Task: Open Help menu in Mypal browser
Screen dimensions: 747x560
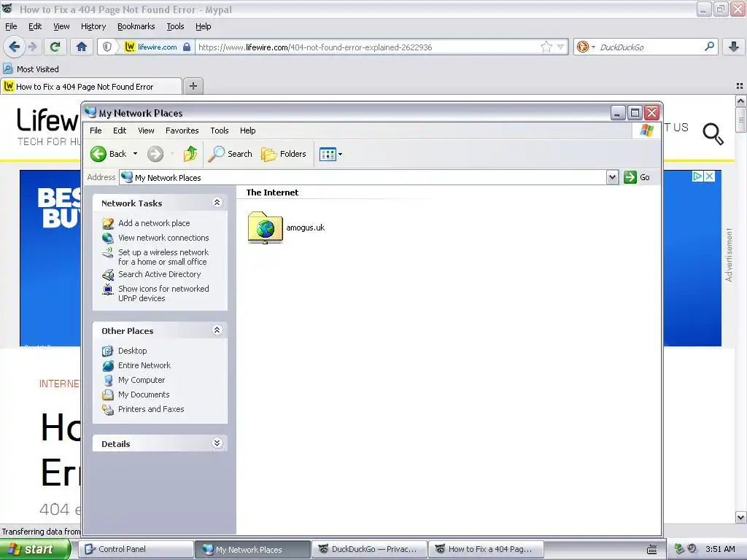Action: (204, 26)
